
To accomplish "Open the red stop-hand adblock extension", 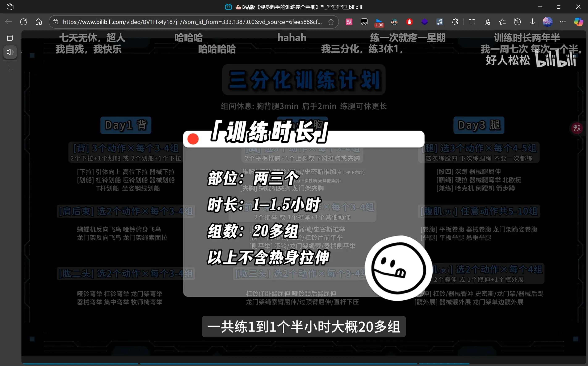I will pos(409,22).
